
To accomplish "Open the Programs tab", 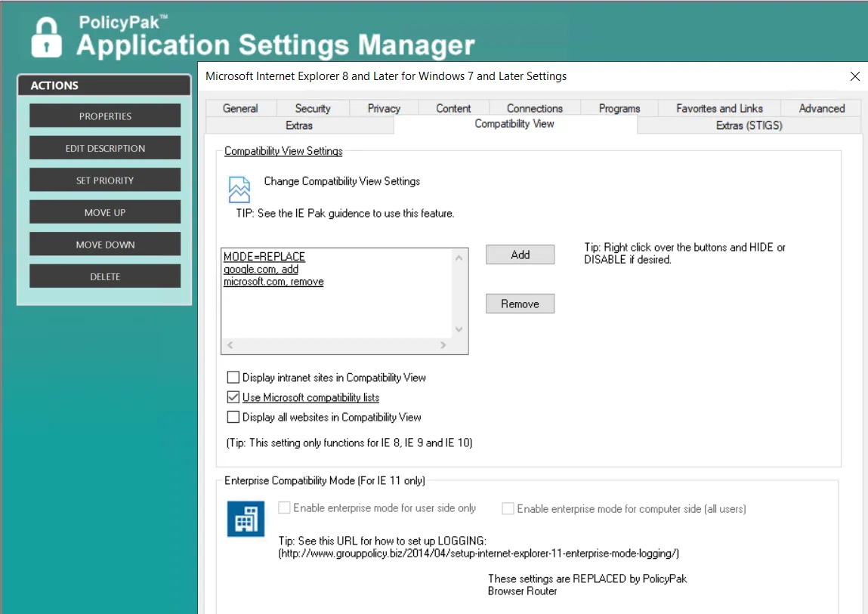I will coord(619,109).
